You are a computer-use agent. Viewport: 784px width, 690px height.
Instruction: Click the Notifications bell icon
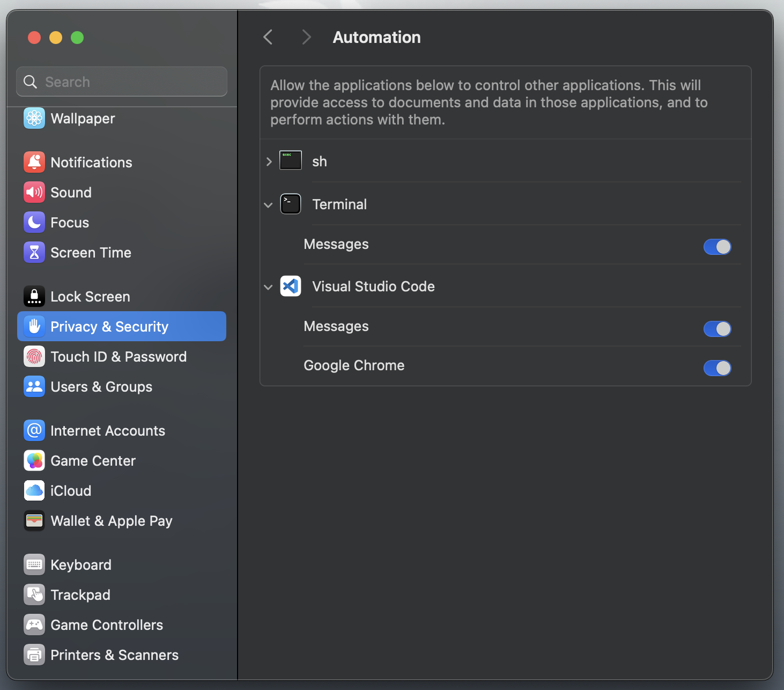[x=34, y=162]
